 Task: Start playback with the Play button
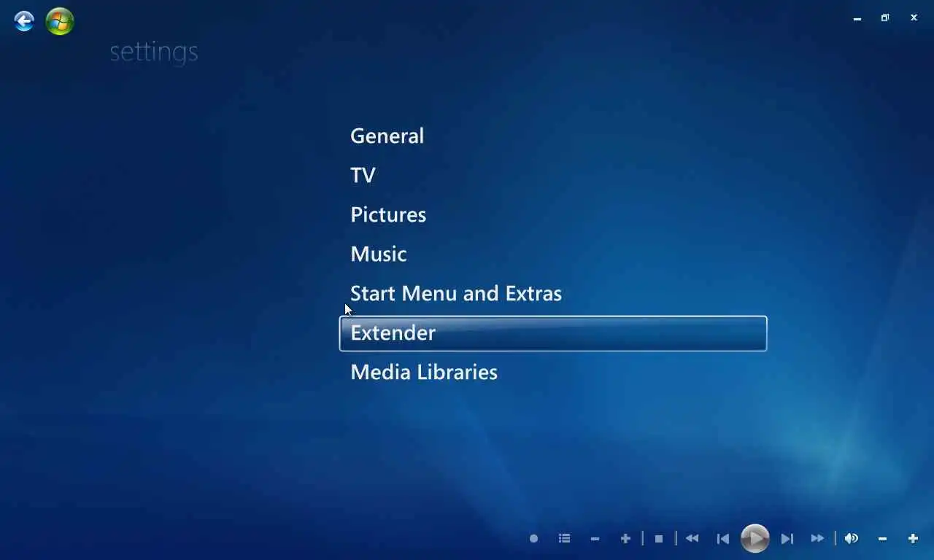(754, 538)
